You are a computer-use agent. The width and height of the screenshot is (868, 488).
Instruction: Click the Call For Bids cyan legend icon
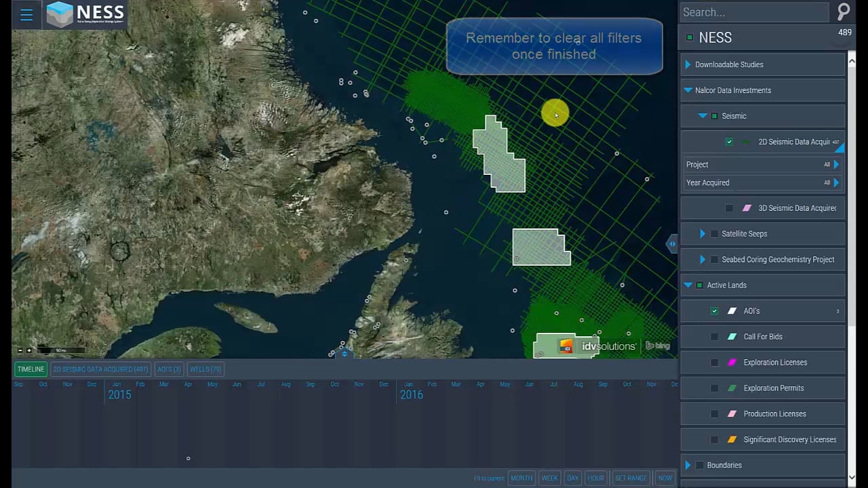732,337
